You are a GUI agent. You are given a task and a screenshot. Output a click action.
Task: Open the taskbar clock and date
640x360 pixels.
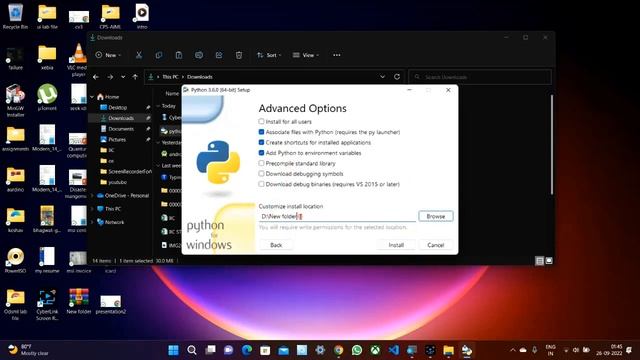coord(609,350)
